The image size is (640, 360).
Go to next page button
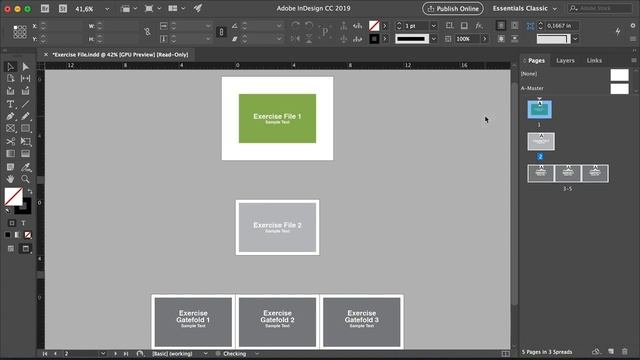(x=115, y=353)
